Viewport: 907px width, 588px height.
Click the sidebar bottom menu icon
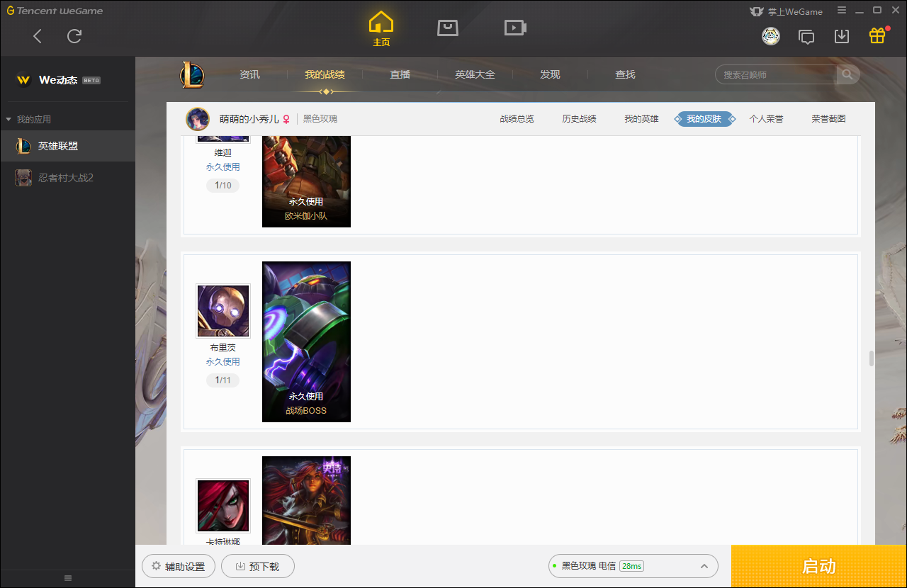pyautogui.click(x=68, y=578)
